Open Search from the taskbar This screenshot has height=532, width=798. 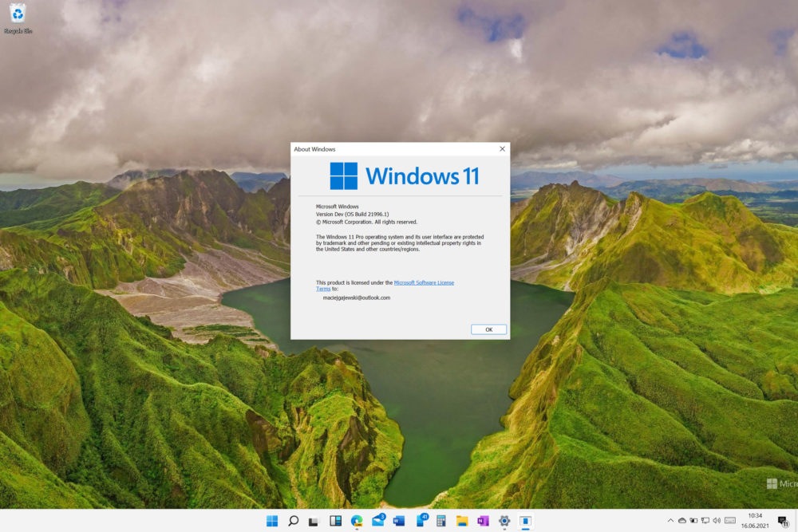(293, 521)
